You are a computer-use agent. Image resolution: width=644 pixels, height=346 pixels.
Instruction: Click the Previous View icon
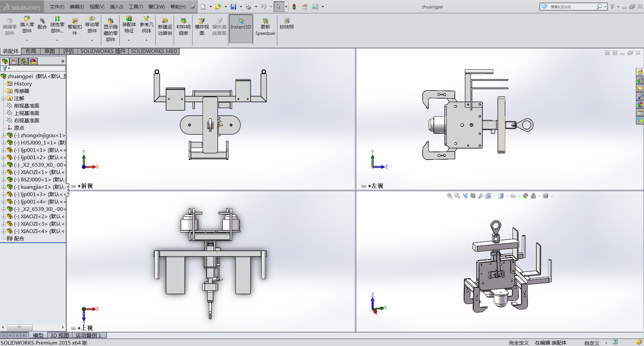coord(465,196)
